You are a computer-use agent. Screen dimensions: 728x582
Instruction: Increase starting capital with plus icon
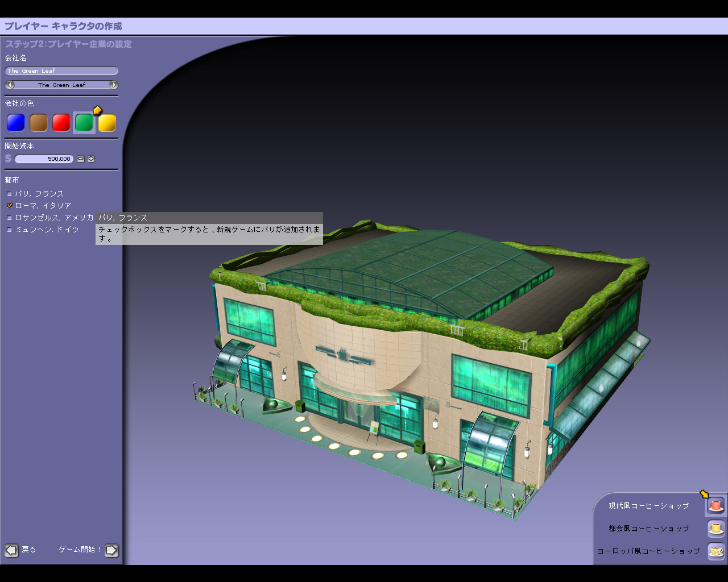91,159
